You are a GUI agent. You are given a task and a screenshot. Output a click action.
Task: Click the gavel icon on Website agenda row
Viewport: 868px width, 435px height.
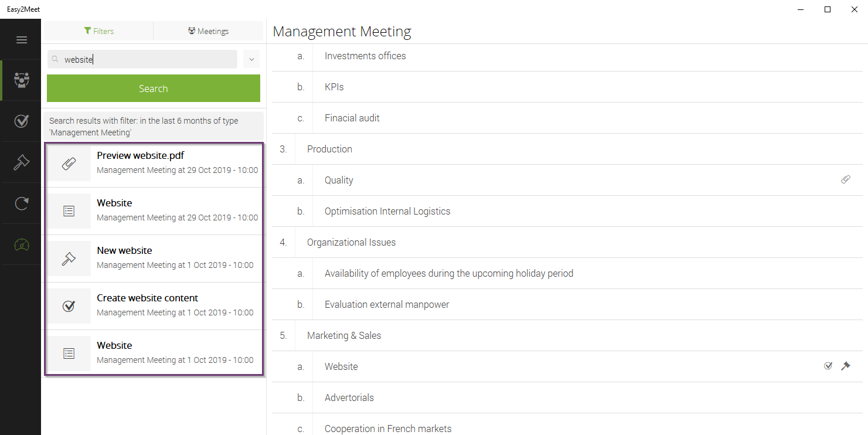pyautogui.click(x=845, y=366)
